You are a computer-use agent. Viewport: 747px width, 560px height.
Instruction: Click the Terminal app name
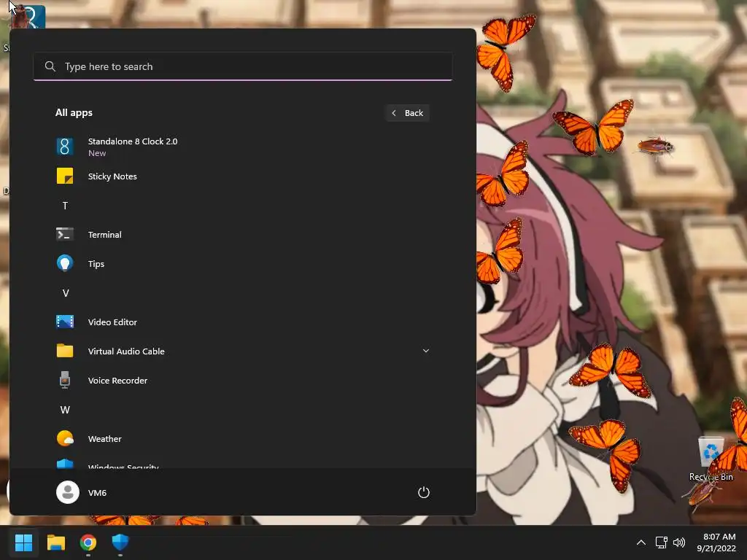click(105, 235)
